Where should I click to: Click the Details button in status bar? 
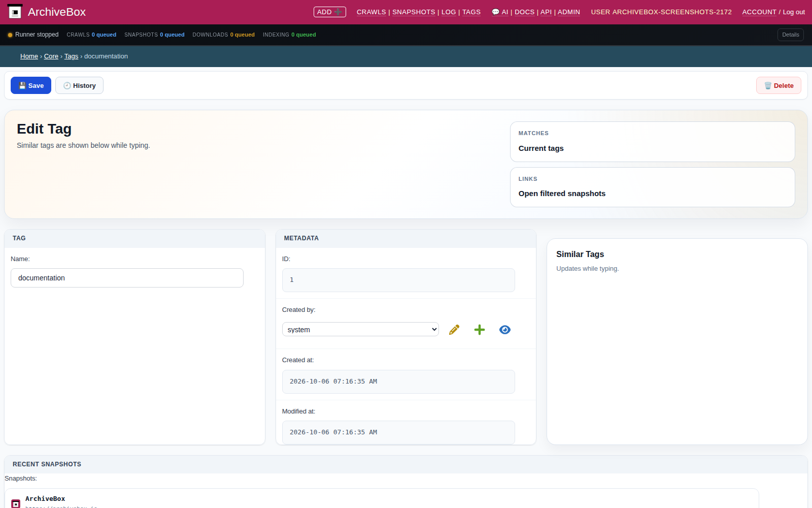(x=791, y=35)
